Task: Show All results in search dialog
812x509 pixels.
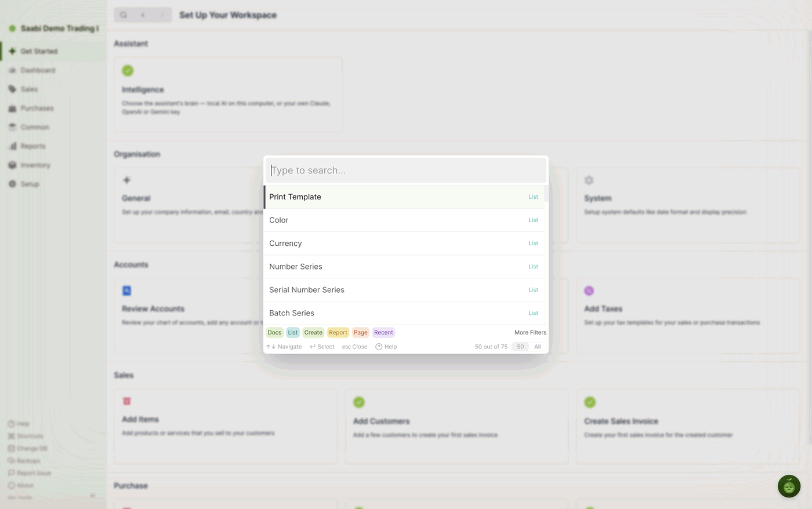Action: pyautogui.click(x=538, y=347)
